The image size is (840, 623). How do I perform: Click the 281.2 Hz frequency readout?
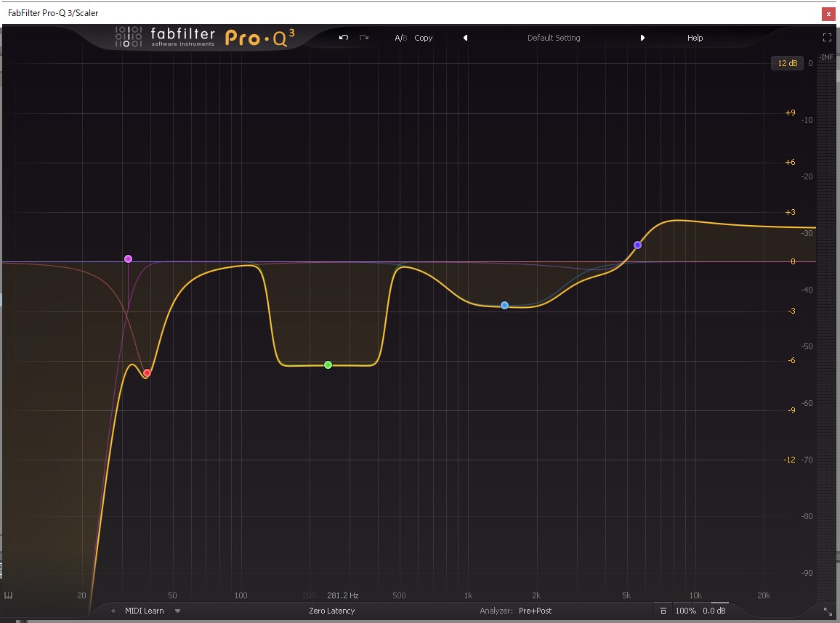coord(343,595)
